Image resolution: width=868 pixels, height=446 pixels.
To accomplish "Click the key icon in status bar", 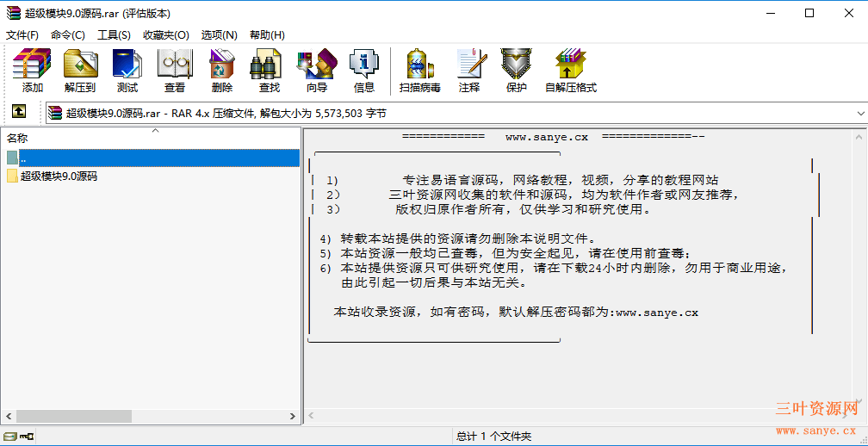I will [27, 437].
